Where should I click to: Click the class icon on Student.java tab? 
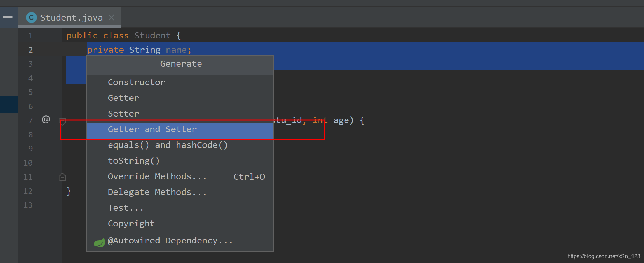point(31,17)
